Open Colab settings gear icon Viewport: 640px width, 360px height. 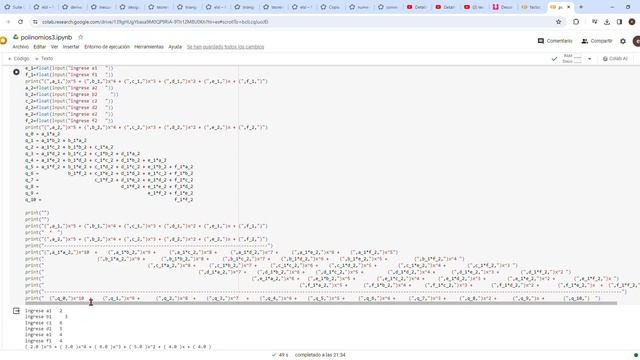pyautogui.click(x=623, y=41)
